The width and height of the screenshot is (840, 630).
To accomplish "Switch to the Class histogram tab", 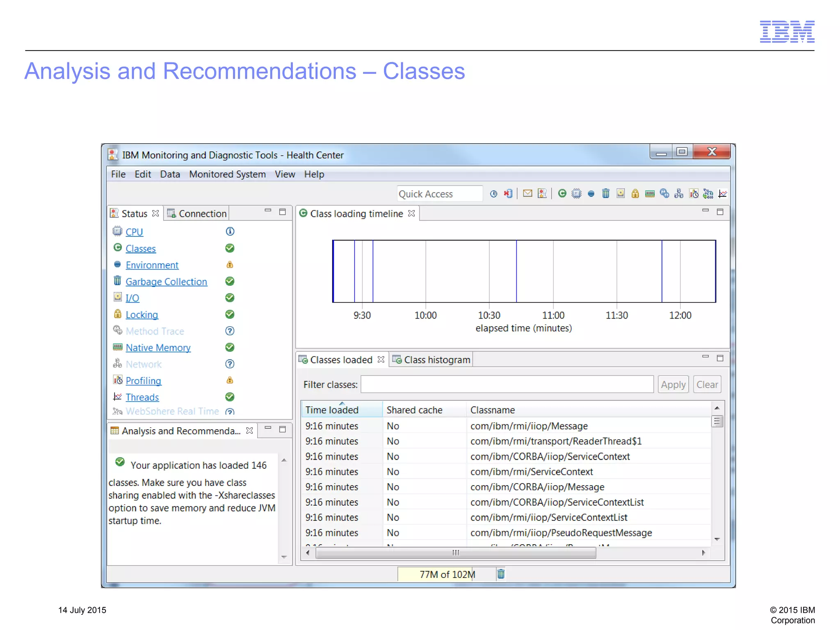I will click(431, 360).
